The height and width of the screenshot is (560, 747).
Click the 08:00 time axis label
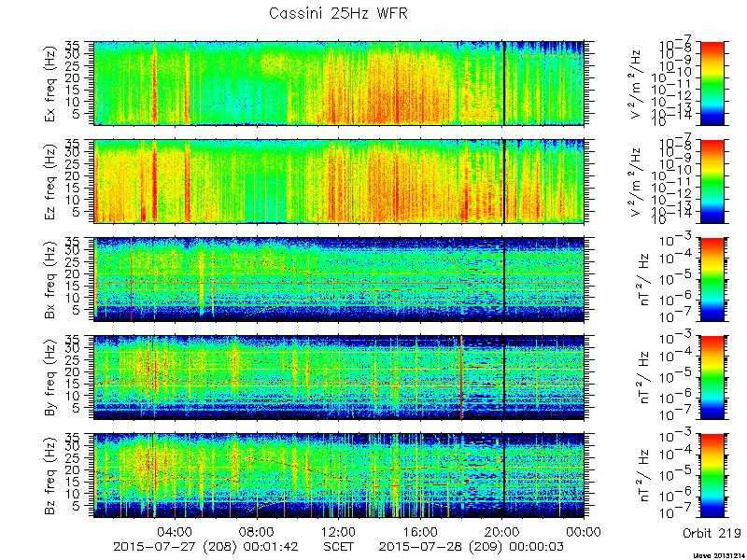258,532
